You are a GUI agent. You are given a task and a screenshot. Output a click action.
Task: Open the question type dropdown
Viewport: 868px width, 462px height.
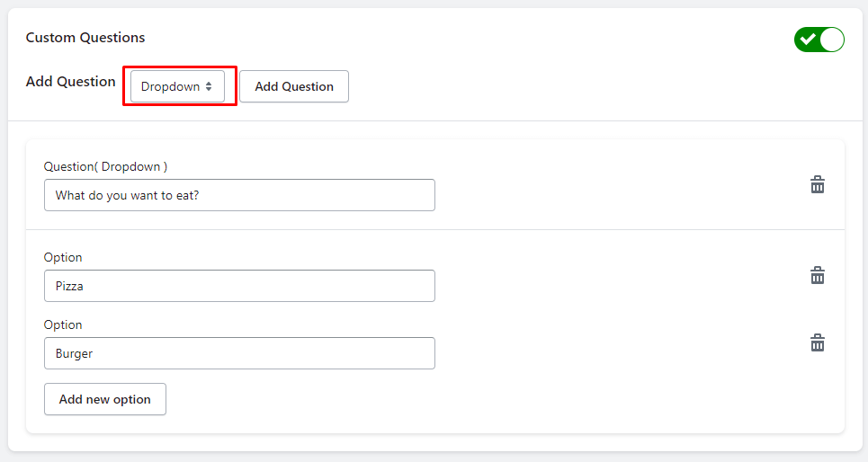point(177,87)
